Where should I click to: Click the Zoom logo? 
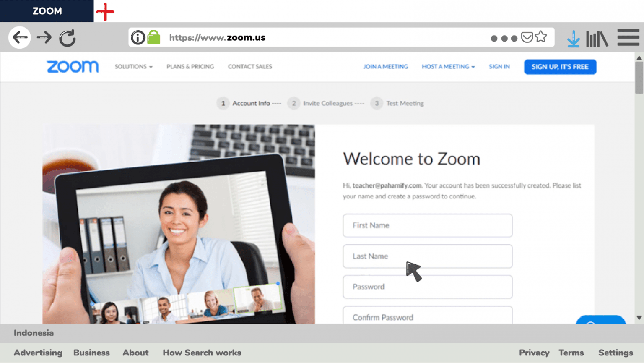point(73,66)
